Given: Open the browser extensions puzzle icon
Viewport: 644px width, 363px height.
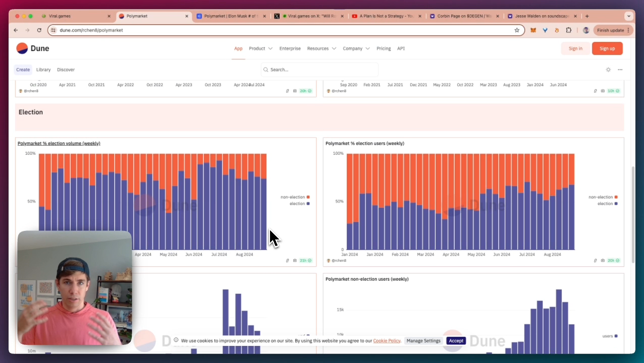Looking at the screenshot, I should pyautogui.click(x=569, y=30).
